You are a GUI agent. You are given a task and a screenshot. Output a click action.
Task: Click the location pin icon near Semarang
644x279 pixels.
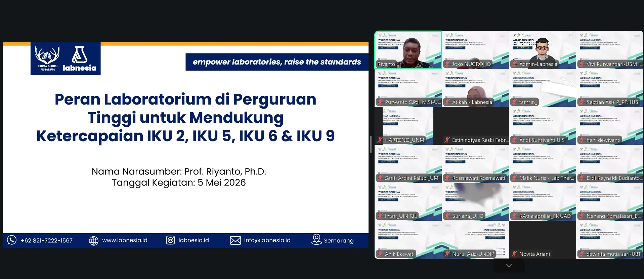316,239
